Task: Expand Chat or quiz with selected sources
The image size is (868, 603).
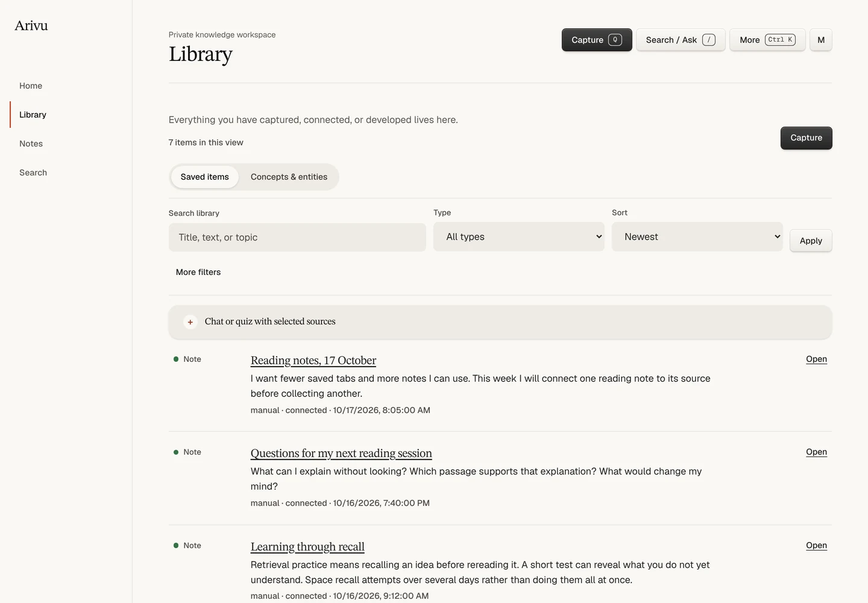Action: pyautogui.click(x=500, y=322)
